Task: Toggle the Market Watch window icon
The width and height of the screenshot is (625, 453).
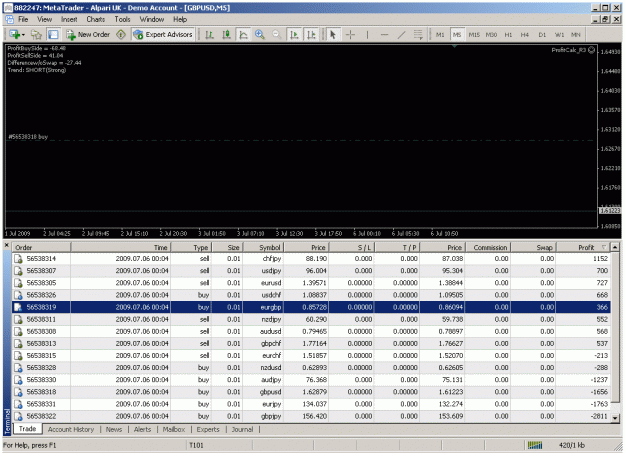Action: point(53,35)
